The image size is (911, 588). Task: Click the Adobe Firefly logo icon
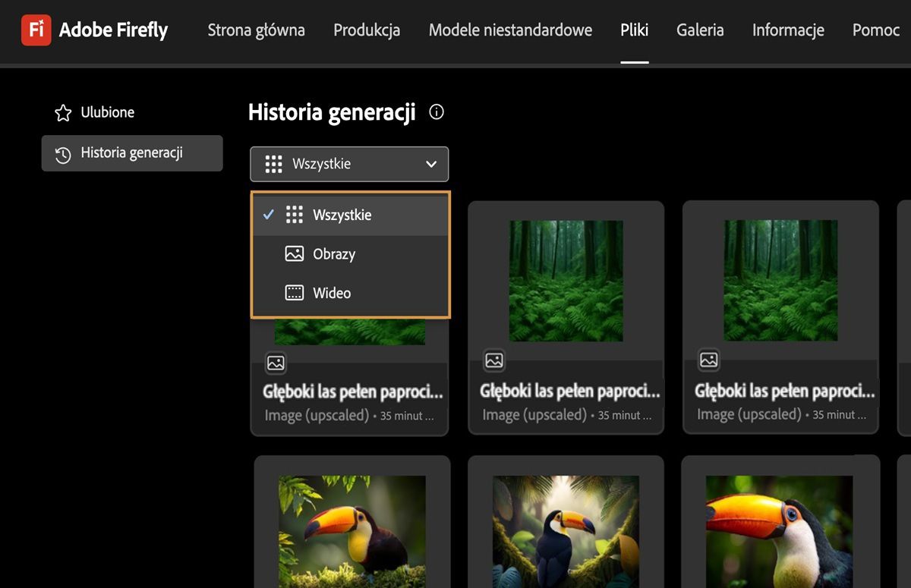[36, 30]
